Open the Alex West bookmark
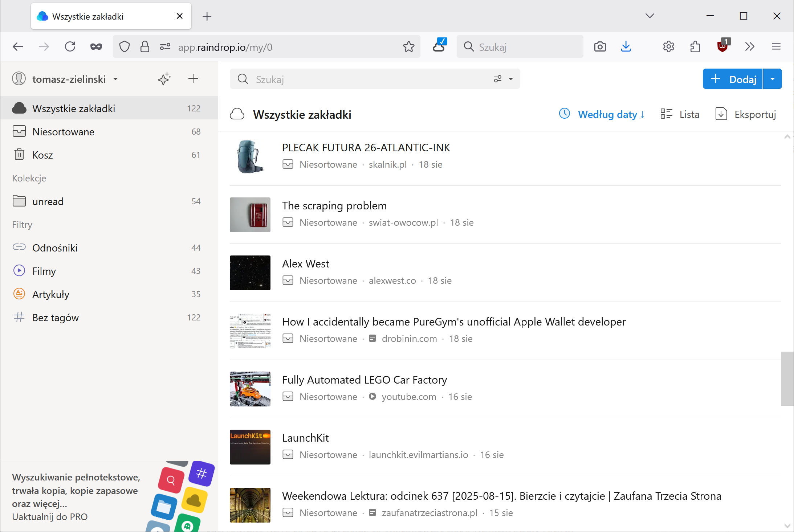Screen dimensions: 794x532 305,263
